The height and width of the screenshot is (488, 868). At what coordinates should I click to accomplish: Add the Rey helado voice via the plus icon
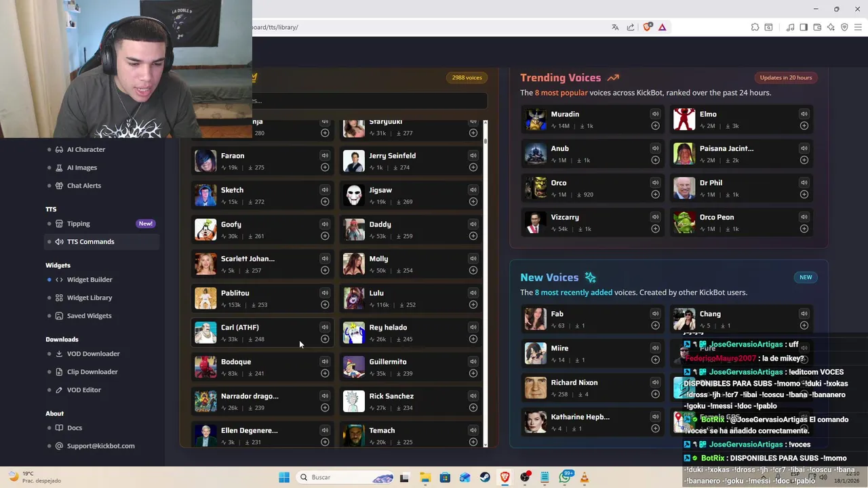[x=473, y=339]
